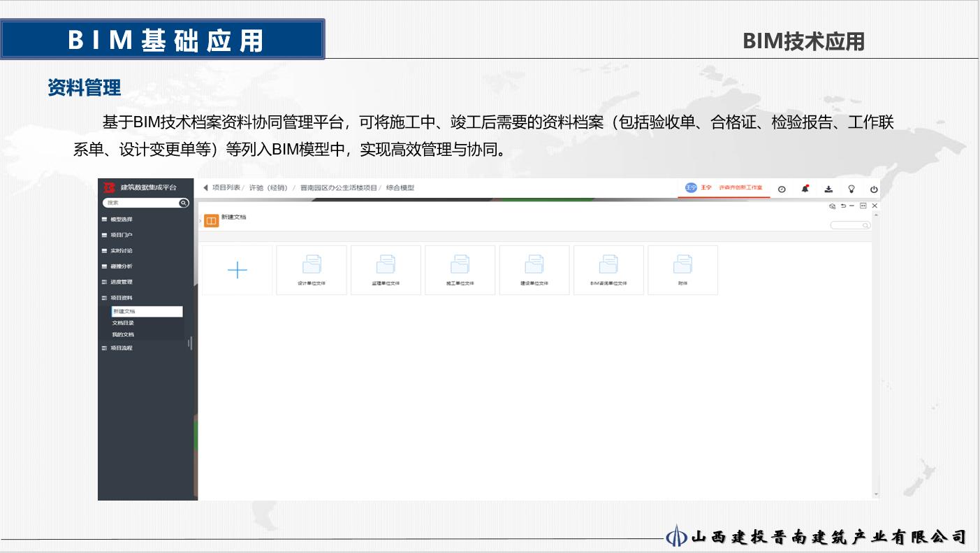Image resolution: width=980 pixels, height=553 pixels.
Task: Click the lightbulb tips icon
Action: pos(851,189)
